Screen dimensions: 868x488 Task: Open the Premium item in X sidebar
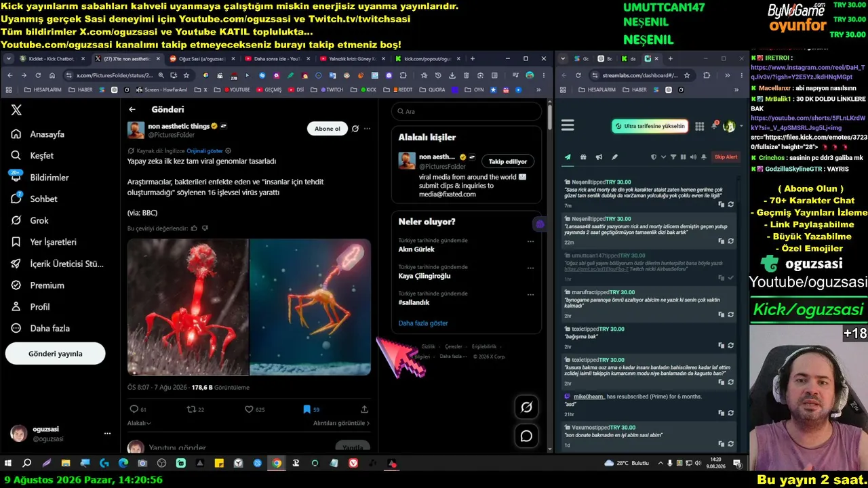(x=38, y=285)
